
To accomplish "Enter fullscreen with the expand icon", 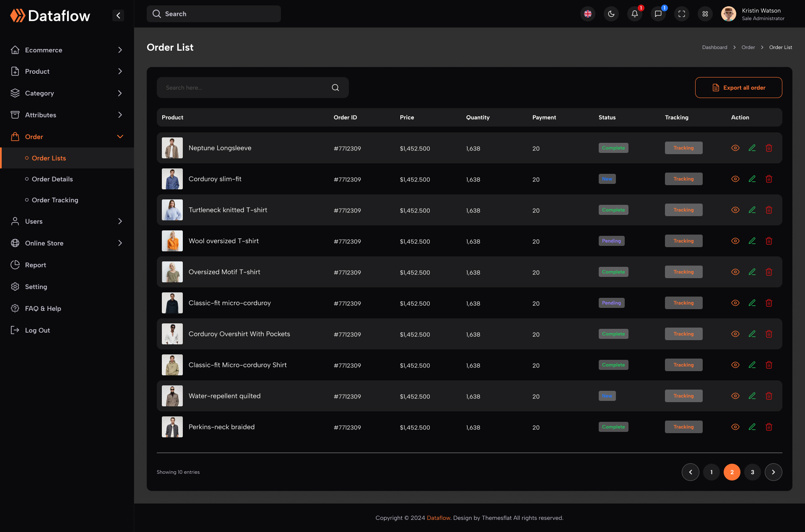I will click(681, 14).
